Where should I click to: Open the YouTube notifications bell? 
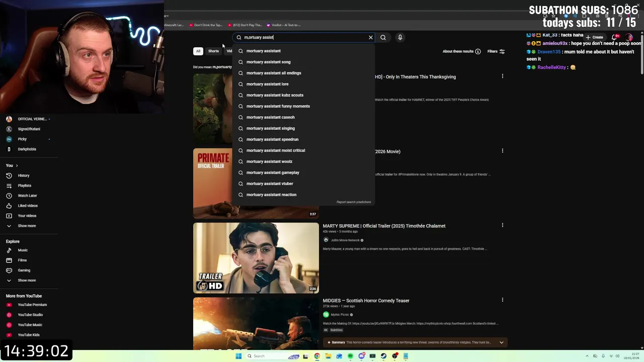click(615, 37)
